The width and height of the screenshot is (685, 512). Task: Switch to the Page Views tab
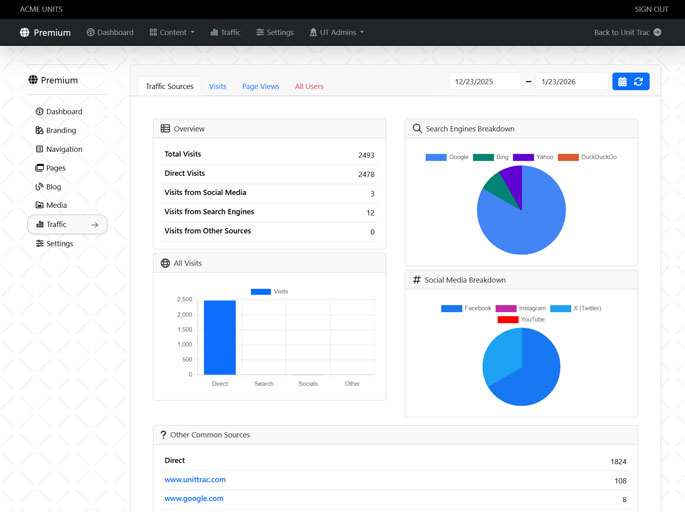[x=260, y=87]
